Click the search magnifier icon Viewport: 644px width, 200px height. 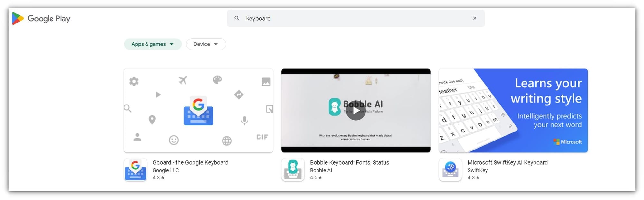click(237, 18)
